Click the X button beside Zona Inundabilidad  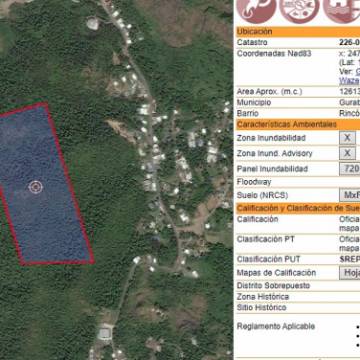(x=347, y=138)
